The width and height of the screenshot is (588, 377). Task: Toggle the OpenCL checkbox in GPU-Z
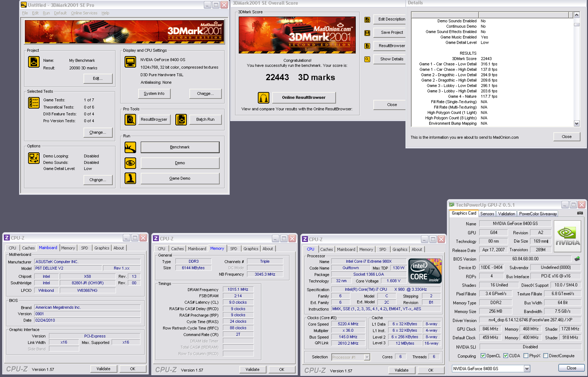483,356
